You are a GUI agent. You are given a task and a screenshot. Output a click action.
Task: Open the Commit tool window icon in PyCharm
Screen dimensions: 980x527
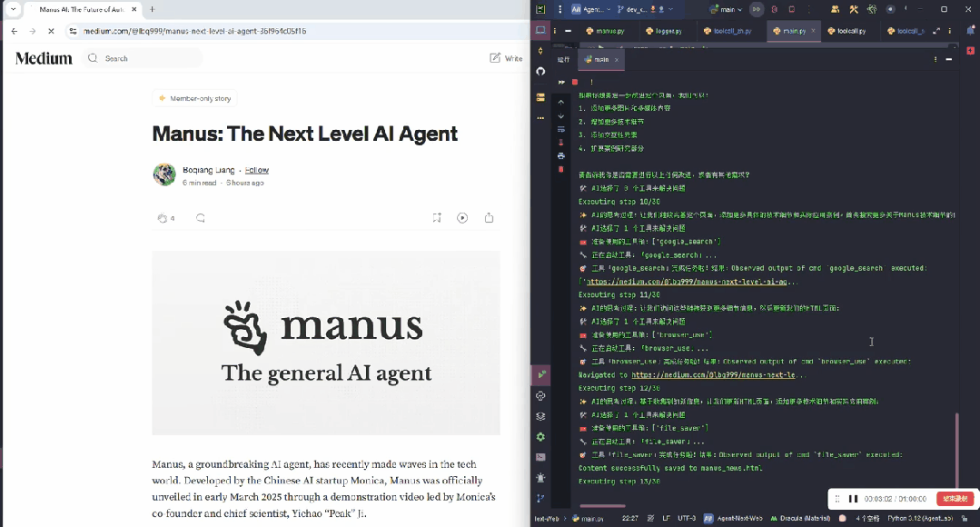click(x=540, y=51)
